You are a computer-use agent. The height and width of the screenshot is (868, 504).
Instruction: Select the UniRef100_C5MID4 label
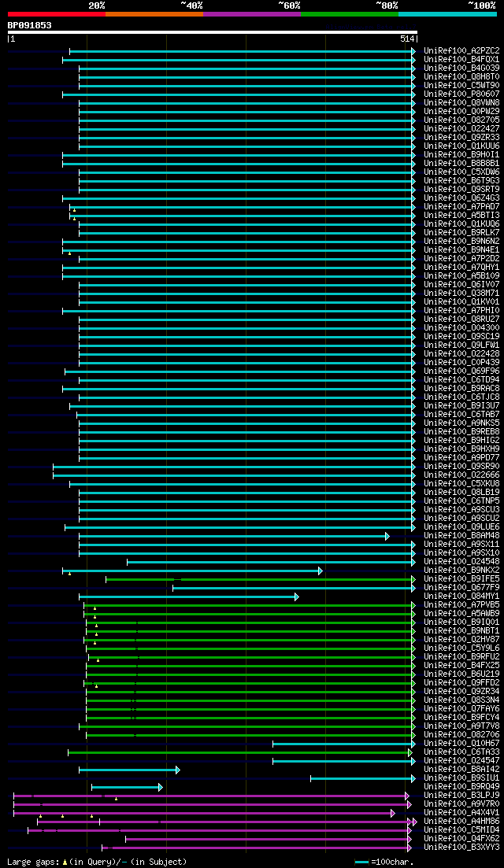tap(462, 830)
